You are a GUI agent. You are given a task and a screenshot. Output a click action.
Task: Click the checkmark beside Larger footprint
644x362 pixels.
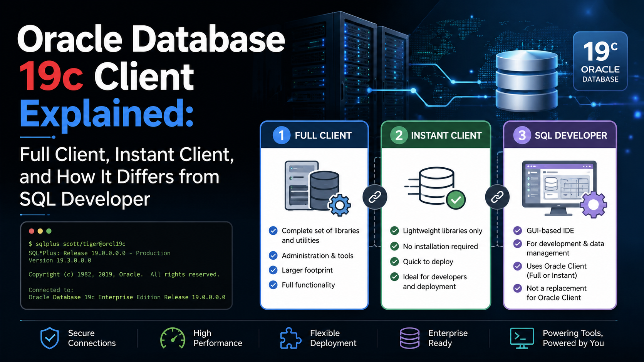273,270
